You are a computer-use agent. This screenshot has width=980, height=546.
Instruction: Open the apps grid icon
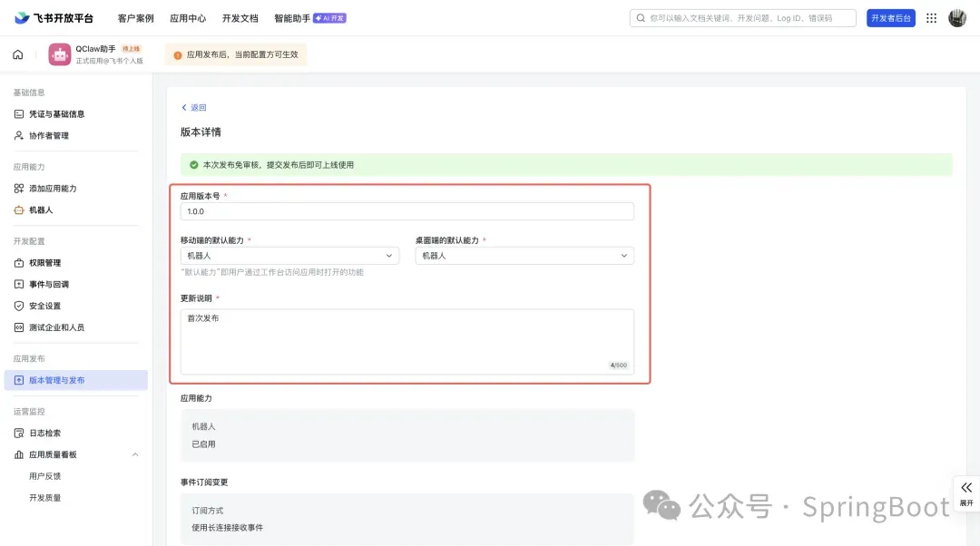point(931,18)
